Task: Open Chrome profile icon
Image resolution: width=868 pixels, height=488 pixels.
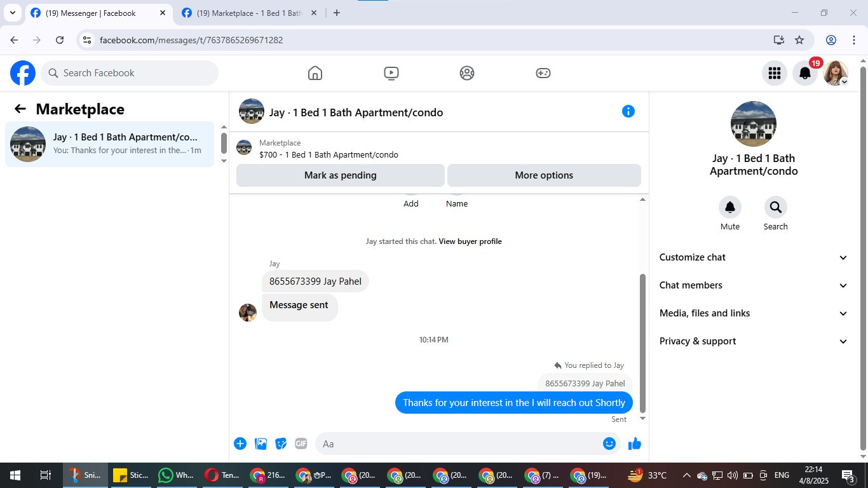Action: tap(831, 40)
